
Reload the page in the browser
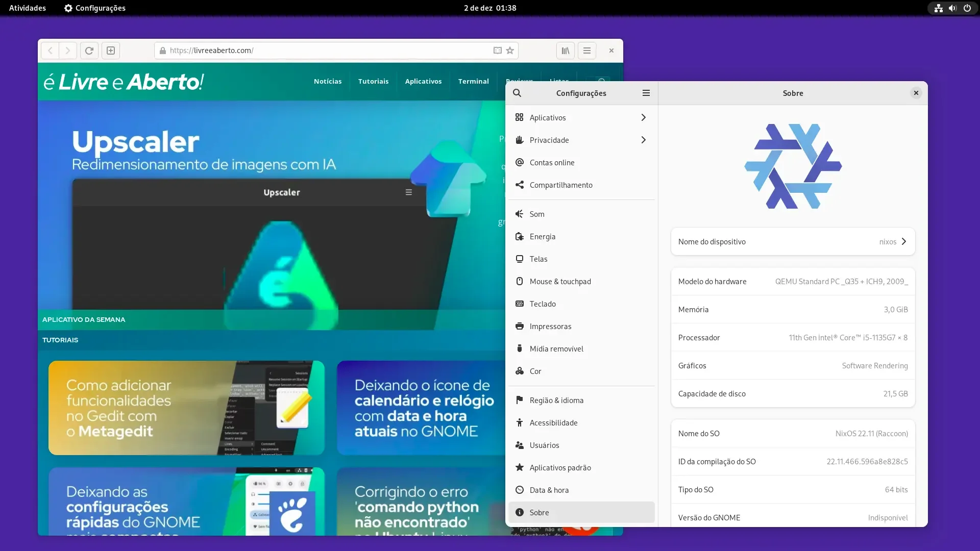tap(89, 51)
